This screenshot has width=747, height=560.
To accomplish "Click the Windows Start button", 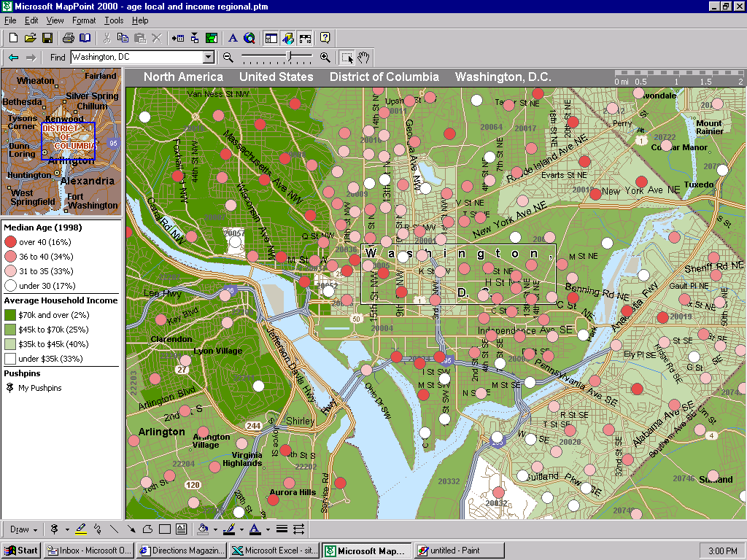I will pos(21,551).
